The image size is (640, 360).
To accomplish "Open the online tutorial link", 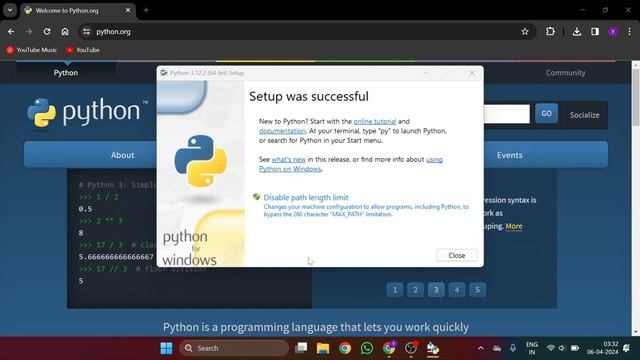I will (375, 121).
